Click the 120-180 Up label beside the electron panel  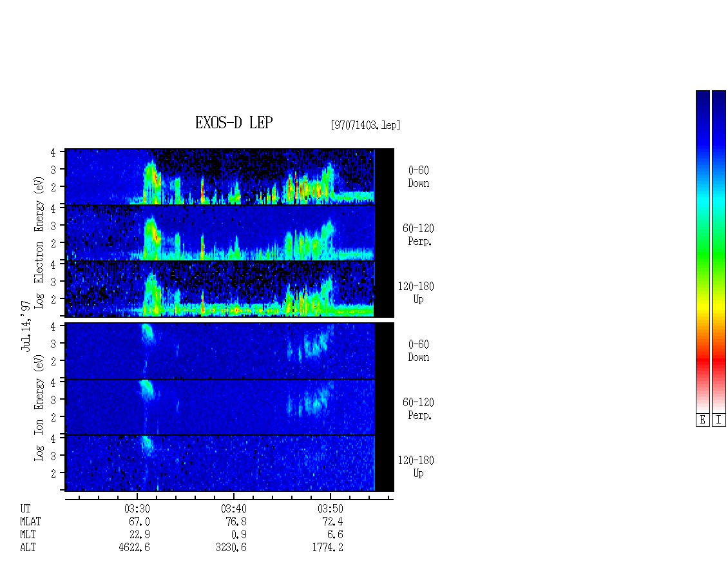(416, 293)
